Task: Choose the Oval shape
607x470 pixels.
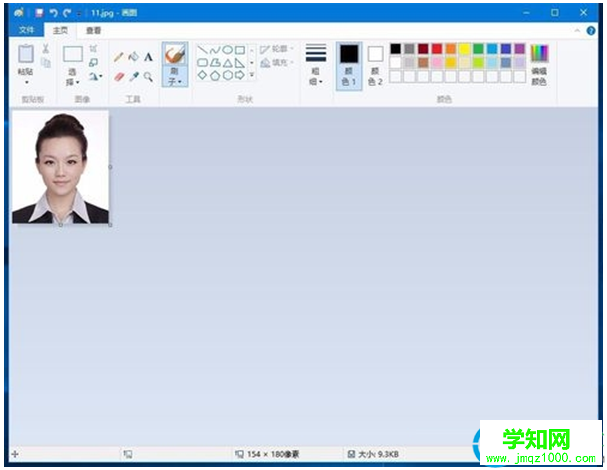Action: pos(228,50)
